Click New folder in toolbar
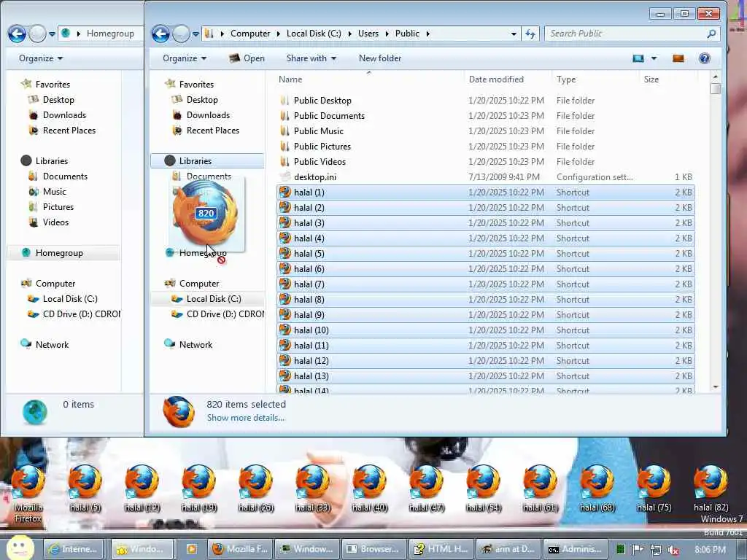 (x=379, y=58)
